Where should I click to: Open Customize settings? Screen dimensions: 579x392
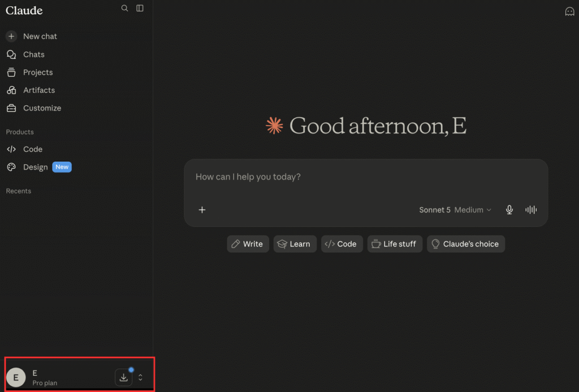[33, 108]
